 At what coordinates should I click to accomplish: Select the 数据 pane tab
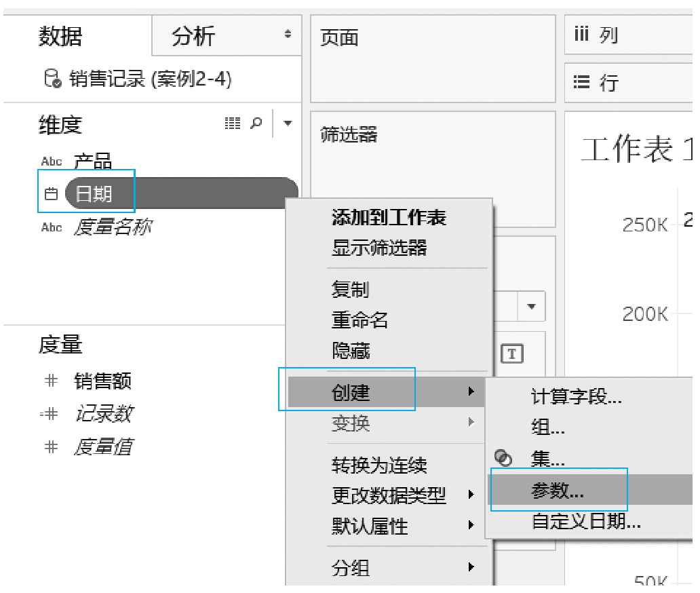click(x=60, y=36)
